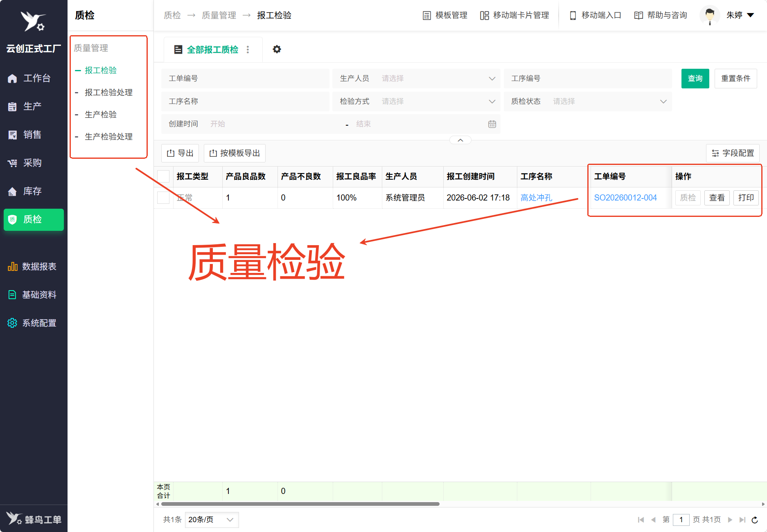Image resolution: width=767 pixels, height=532 pixels.
Task: Open 帮助与咨询 in the top bar
Action: [x=661, y=16]
